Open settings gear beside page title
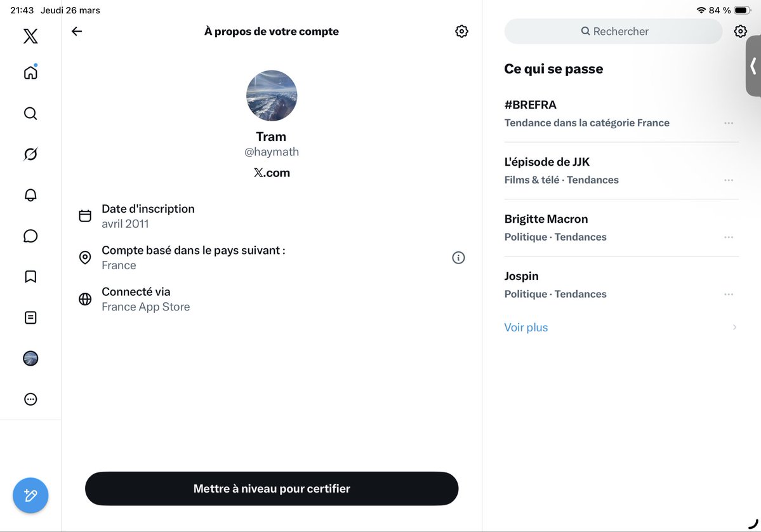Image resolution: width=761 pixels, height=532 pixels. (x=461, y=31)
